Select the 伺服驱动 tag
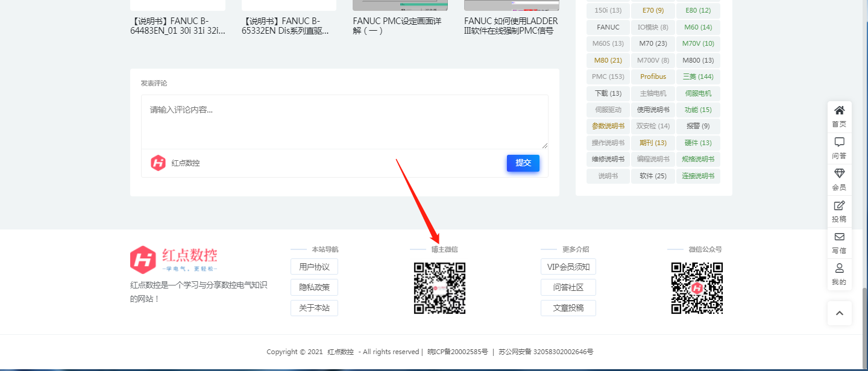The height and width of the screenshot is (371, 868). 608,110
